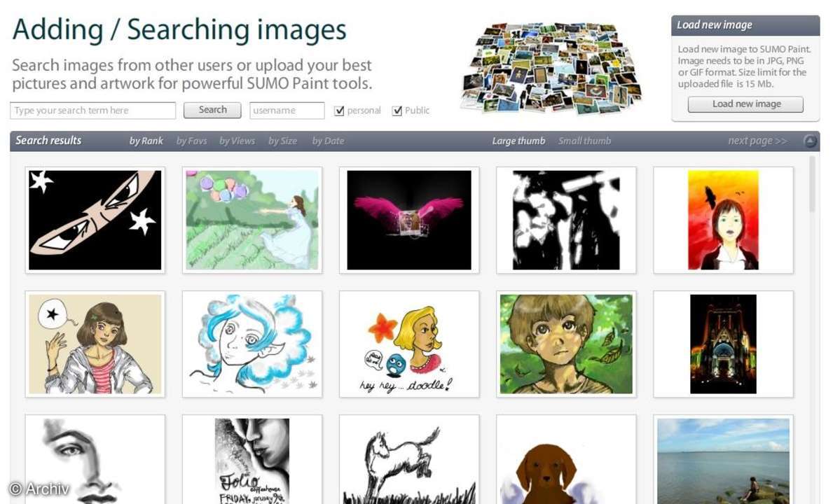Switch to Large thumb view
The width and height of the screenshot is (840, 504).
(518, 141)
